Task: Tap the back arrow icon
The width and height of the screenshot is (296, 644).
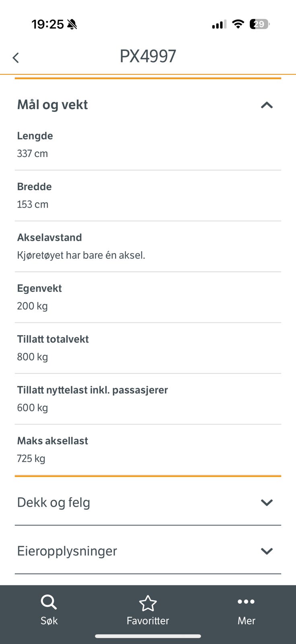Action: (x=16, y=58)
